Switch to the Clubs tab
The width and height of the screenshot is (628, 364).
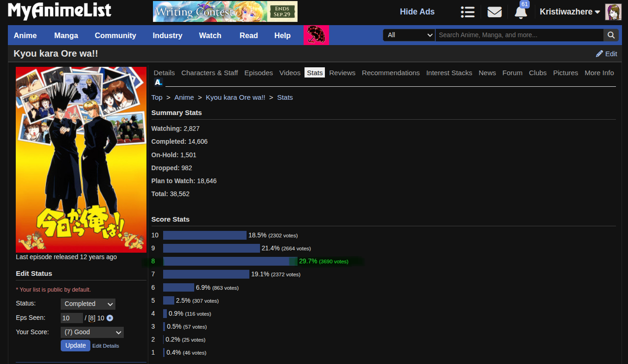(538, 73)
